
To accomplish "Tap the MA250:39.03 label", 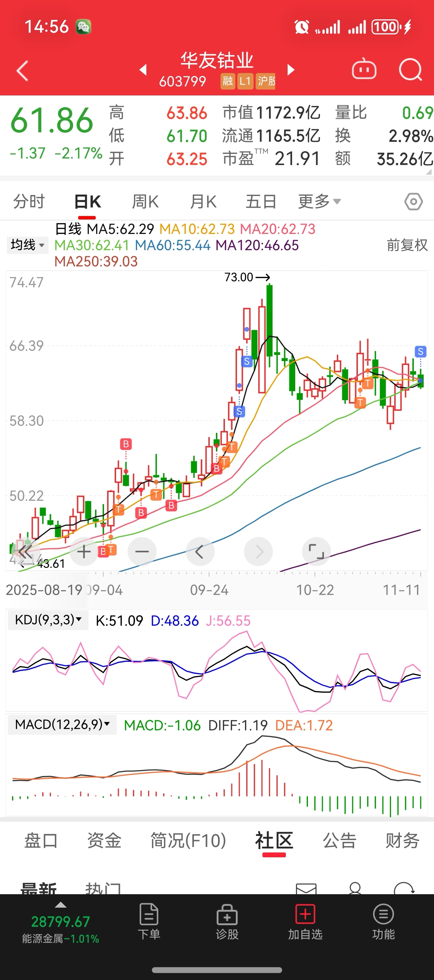I will [x=96, y=261].
